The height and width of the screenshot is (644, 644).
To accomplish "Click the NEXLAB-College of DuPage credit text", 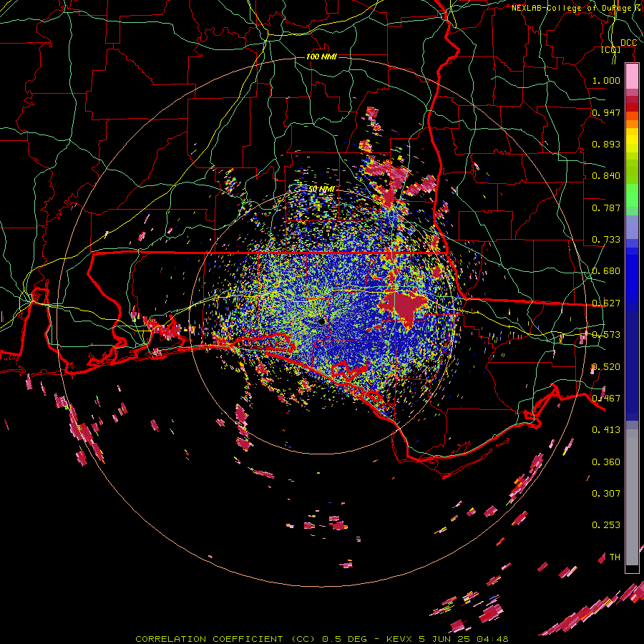I will (x=575, y=8).
